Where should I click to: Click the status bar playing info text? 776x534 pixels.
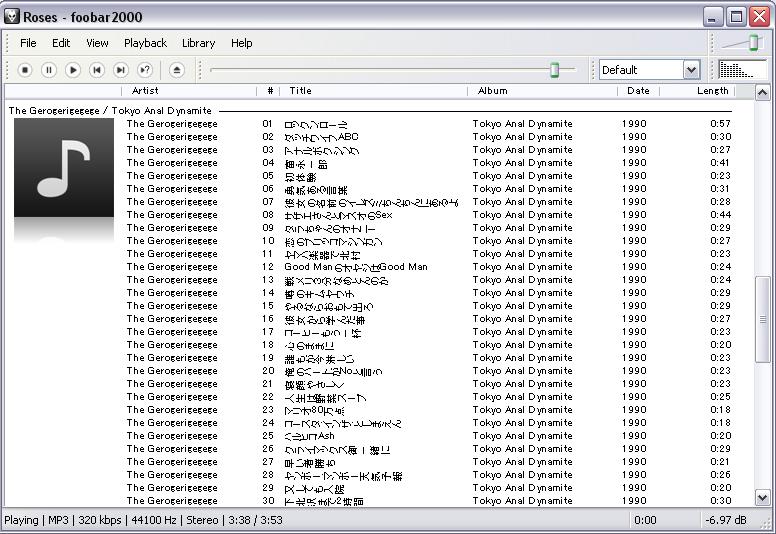click(x=144, y=520)
